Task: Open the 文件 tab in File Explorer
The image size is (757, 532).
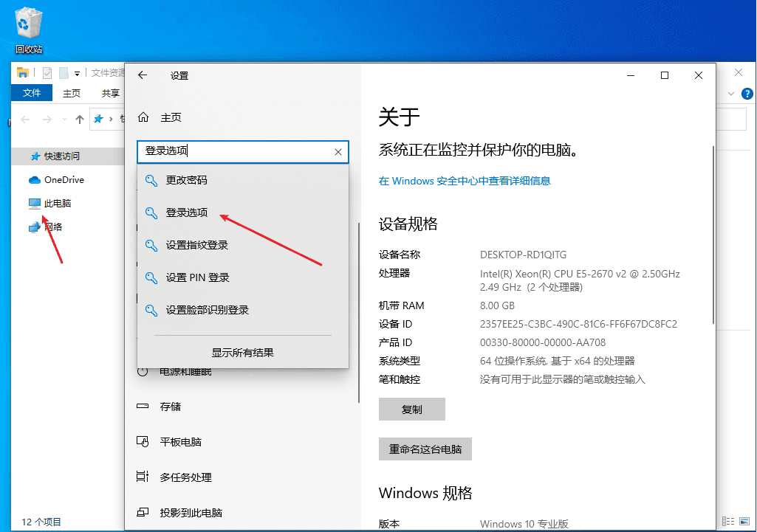Action: tap(31, 93)
